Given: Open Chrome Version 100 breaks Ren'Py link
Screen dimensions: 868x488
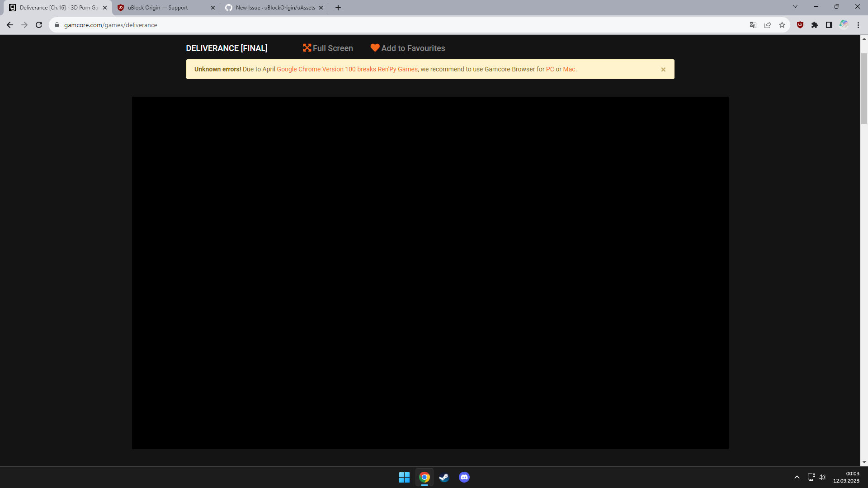Looking at the screenshot, I should click(347, 69).
